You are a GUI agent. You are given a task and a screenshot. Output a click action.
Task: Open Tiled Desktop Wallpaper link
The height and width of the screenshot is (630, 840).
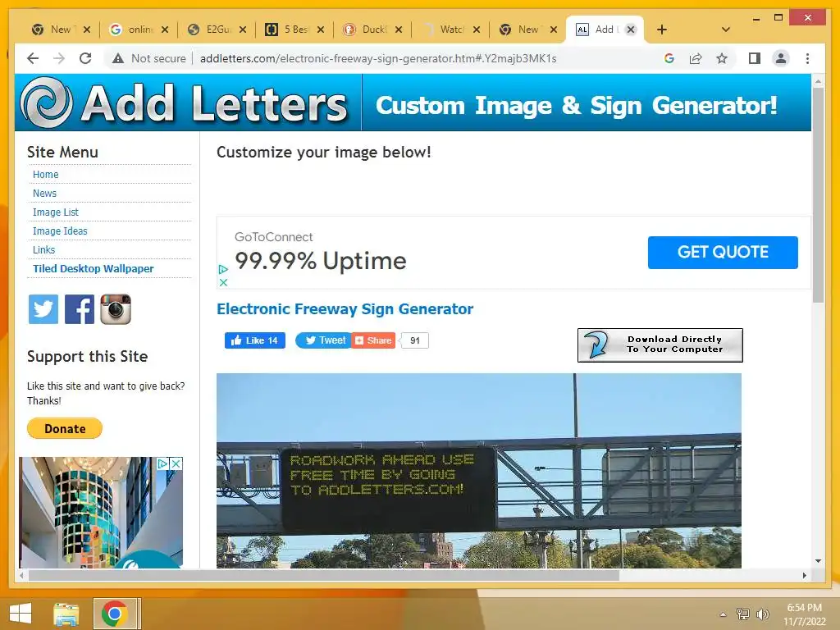coord(94,268)
